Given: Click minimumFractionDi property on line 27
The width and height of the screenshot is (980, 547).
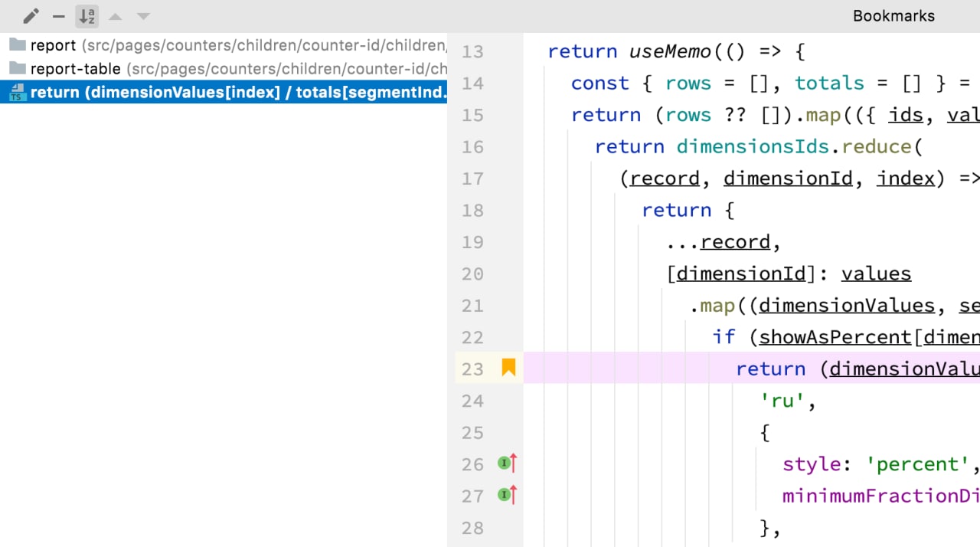Looking at the screenshot, I should coord(880,496).
